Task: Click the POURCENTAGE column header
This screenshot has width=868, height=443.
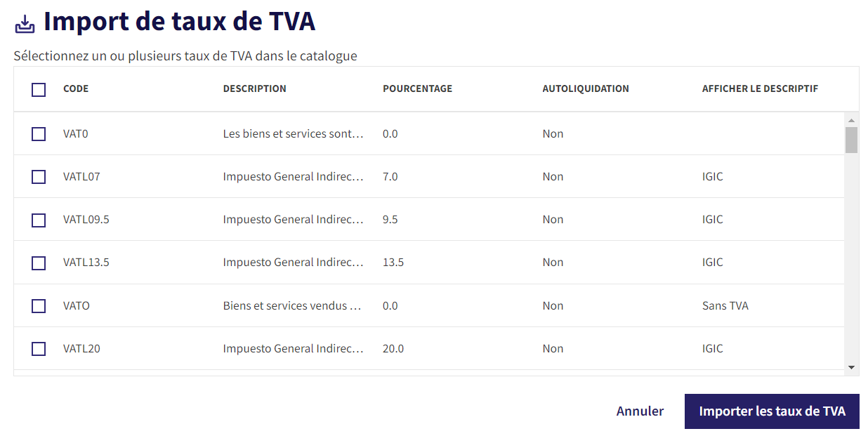Action: click(x=418, y=89)
